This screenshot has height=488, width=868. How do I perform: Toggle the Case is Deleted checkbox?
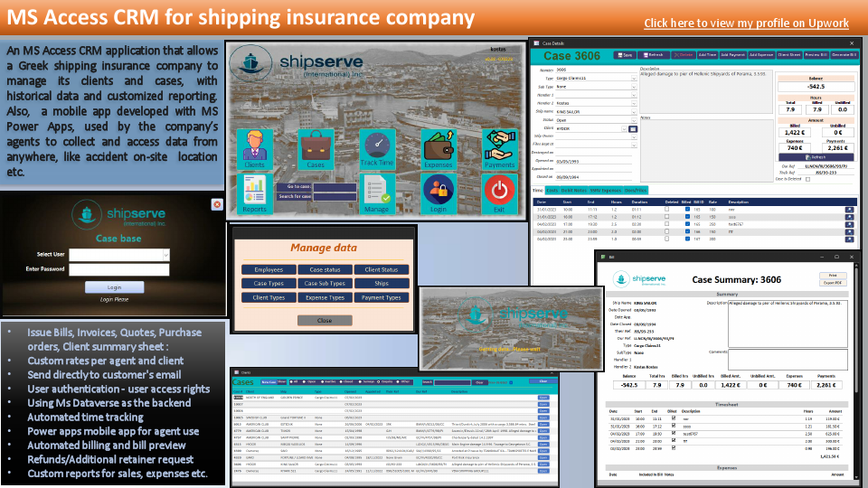807,179
